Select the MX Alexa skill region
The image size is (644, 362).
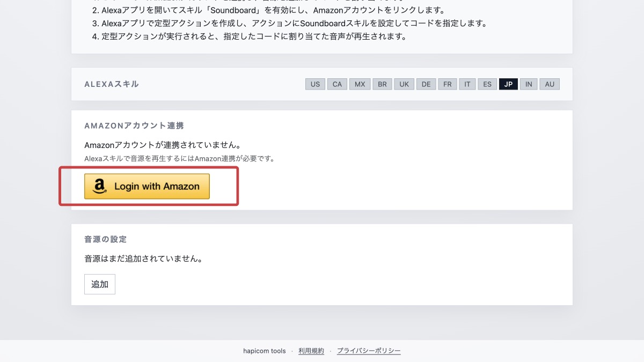[360, 84]
